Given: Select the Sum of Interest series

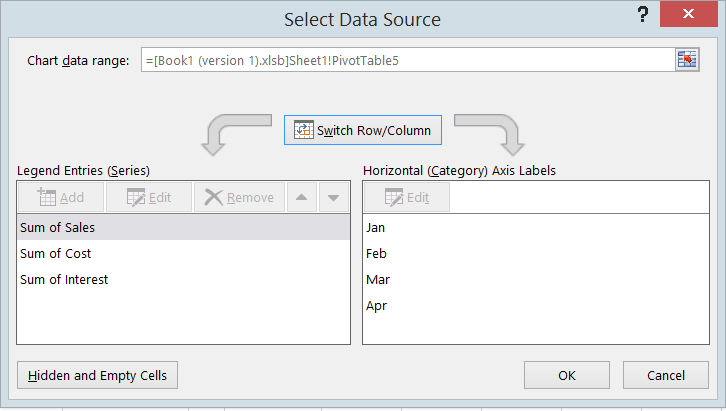Looking at the screenshot, I should tap(183, 279).
